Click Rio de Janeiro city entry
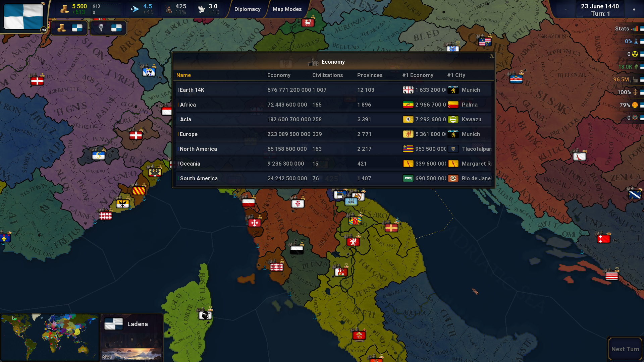This screenshot has height=362, width=644. pyautogui.click(x=477, y=178)
